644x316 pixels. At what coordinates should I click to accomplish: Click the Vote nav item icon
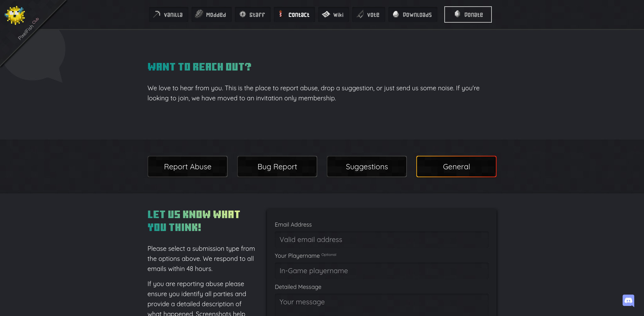[360, 14]
